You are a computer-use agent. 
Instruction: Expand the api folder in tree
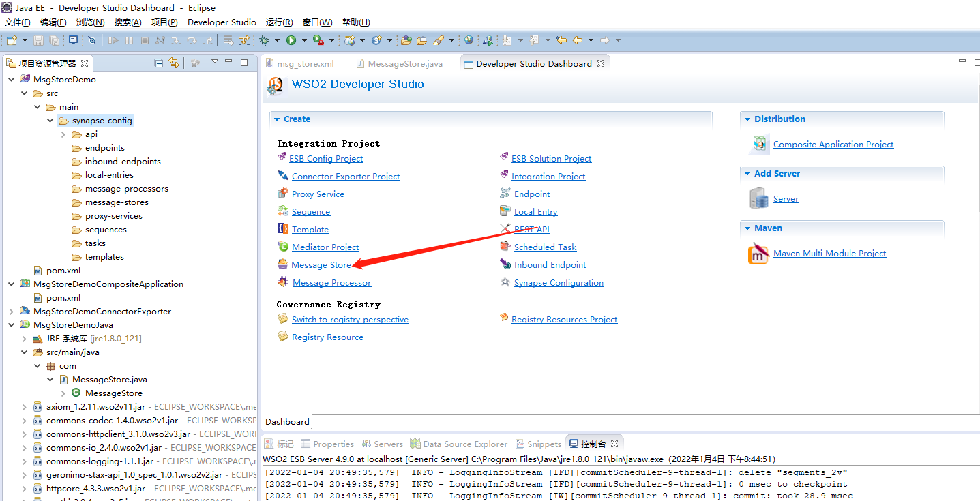[x=63, y=134]
